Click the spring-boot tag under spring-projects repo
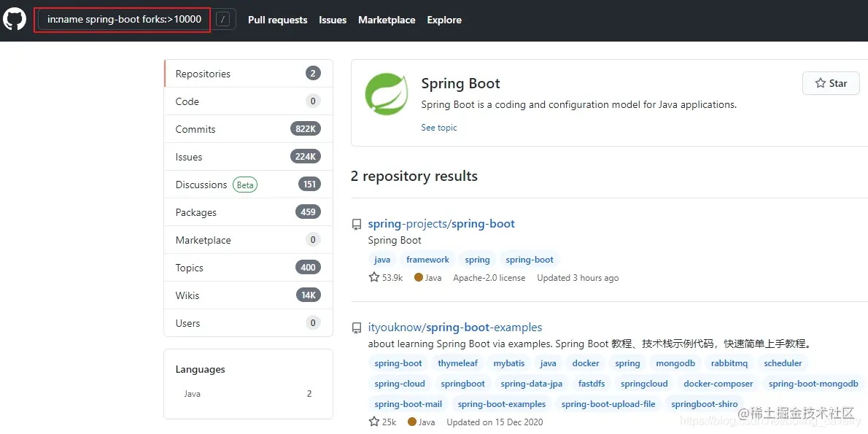868x434 pixels. tap(530, 260)
